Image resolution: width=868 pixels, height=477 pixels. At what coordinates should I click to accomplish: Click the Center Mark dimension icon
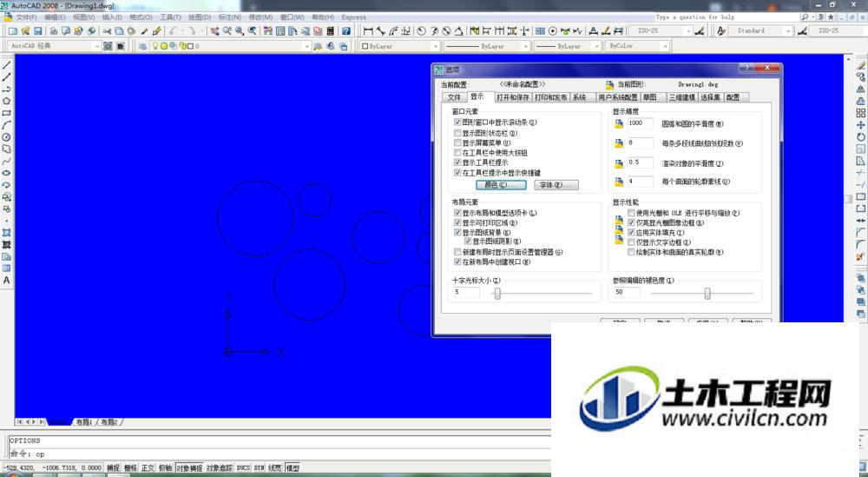(552, 31)
